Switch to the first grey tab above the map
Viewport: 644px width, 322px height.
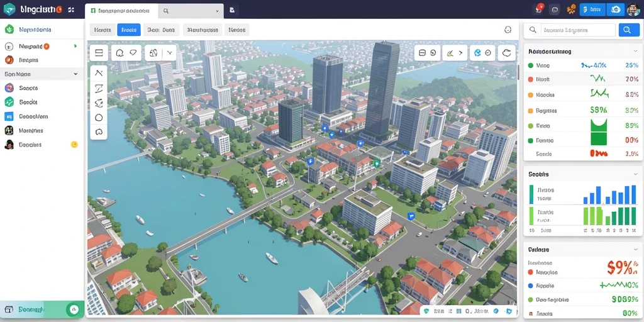[103, 30]
